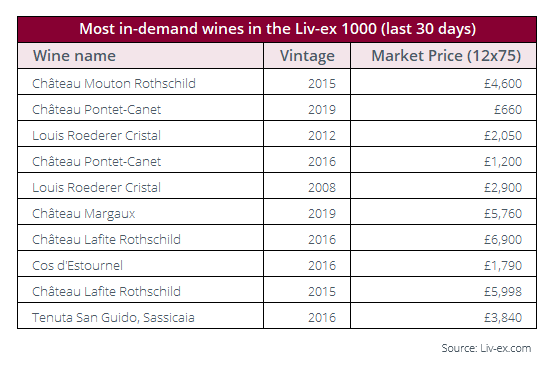Click the £2,050 price cell

pos(443,135)
